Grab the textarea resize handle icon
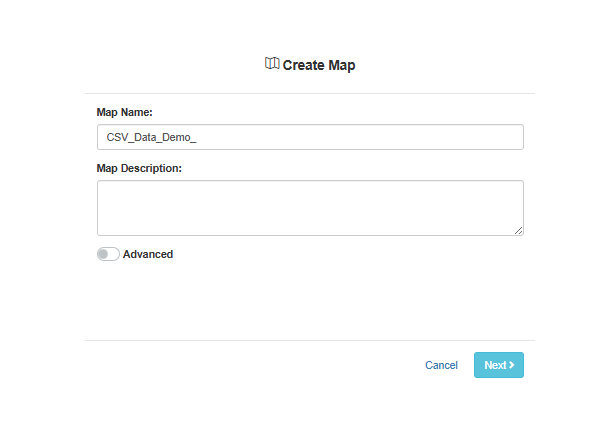 point(519,230)
